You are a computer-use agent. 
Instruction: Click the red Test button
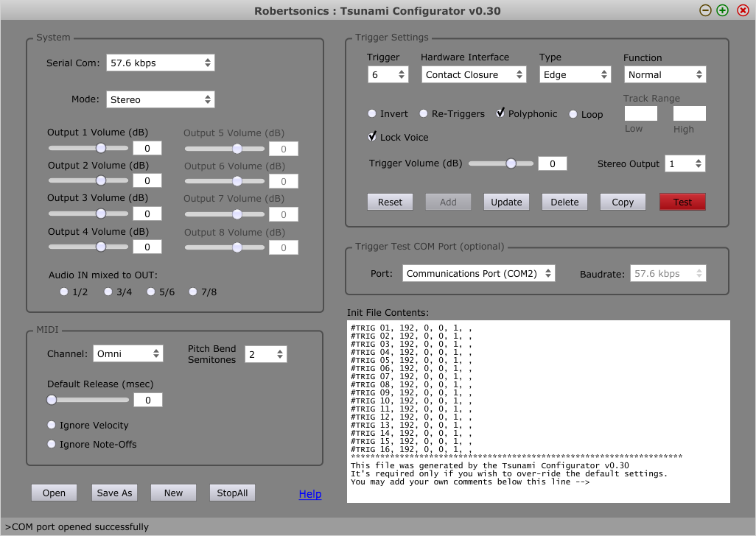[x=682, y=202]
